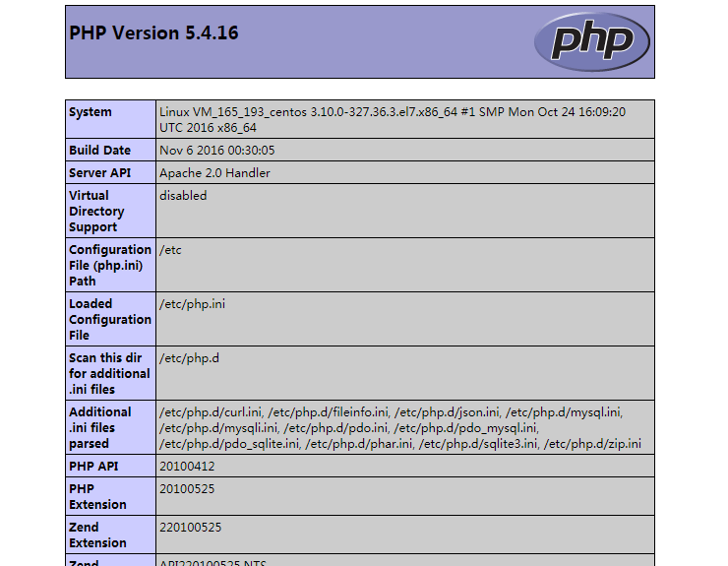Image resolution: width=728 pixels, height=566 pixels.
Task: Select the 'Nov 6 2016 00:30:05' value
Action: [x=216, y=150]
